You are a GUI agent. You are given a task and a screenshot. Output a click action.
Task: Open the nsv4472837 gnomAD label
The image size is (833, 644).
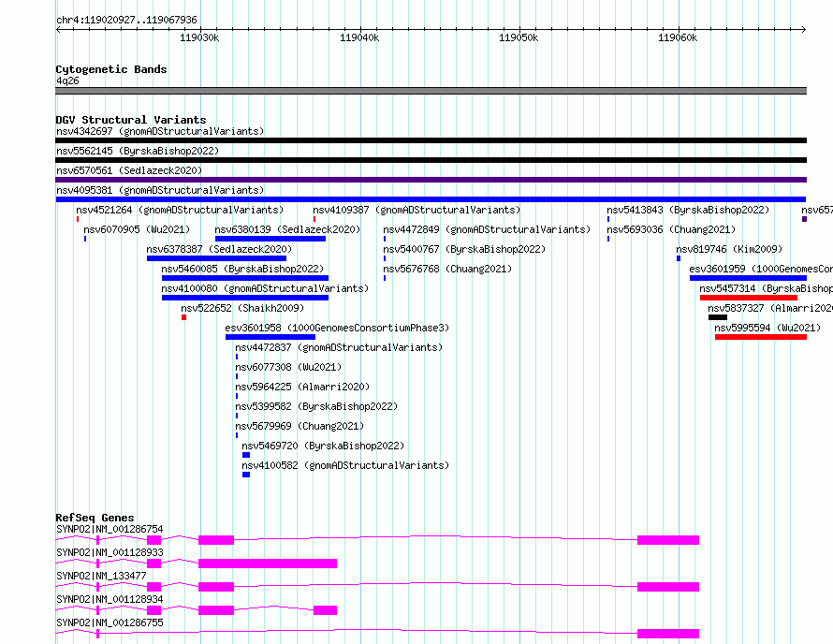click(339, 347)
